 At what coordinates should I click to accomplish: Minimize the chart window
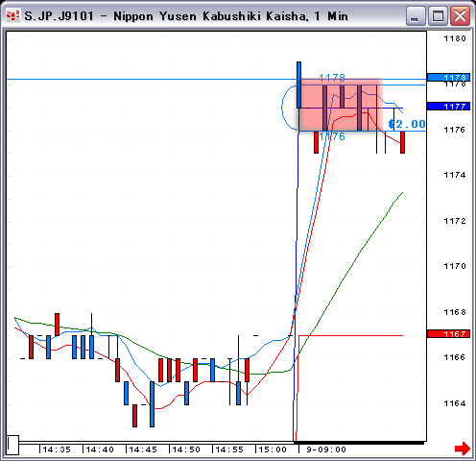[416, 16]
